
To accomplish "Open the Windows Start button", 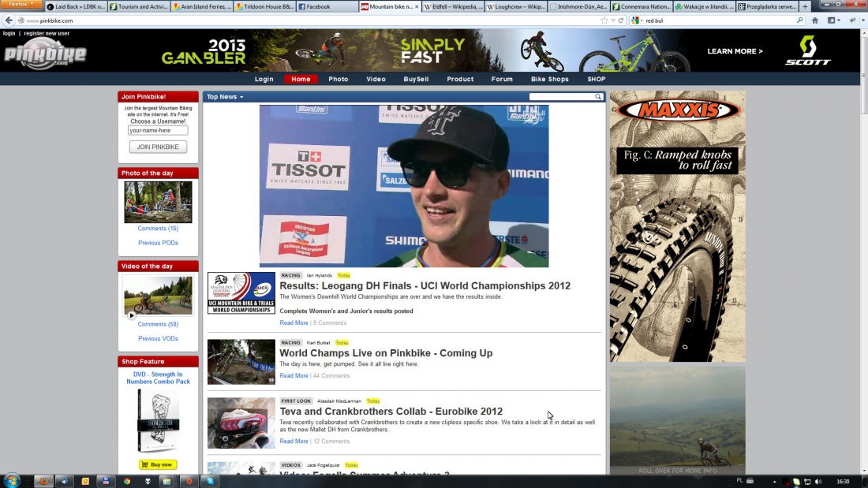I will pos(12,481).
